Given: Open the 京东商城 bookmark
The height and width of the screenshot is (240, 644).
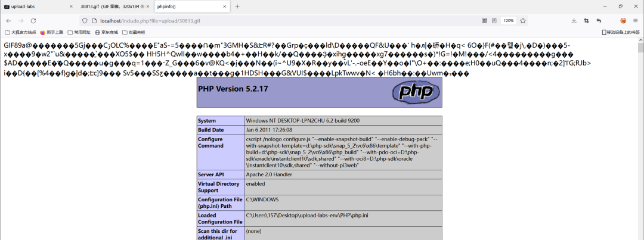Looking at the screenshot, I should [x=106, y=32].
